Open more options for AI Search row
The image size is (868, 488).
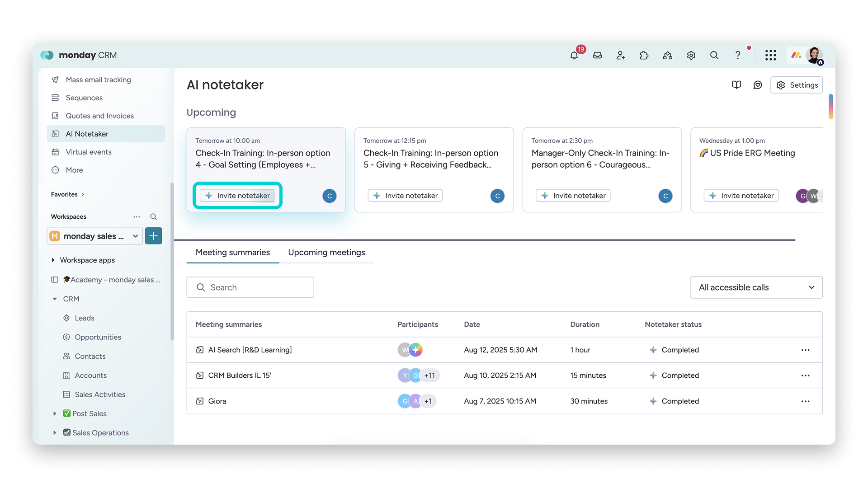tap(806, 350)
